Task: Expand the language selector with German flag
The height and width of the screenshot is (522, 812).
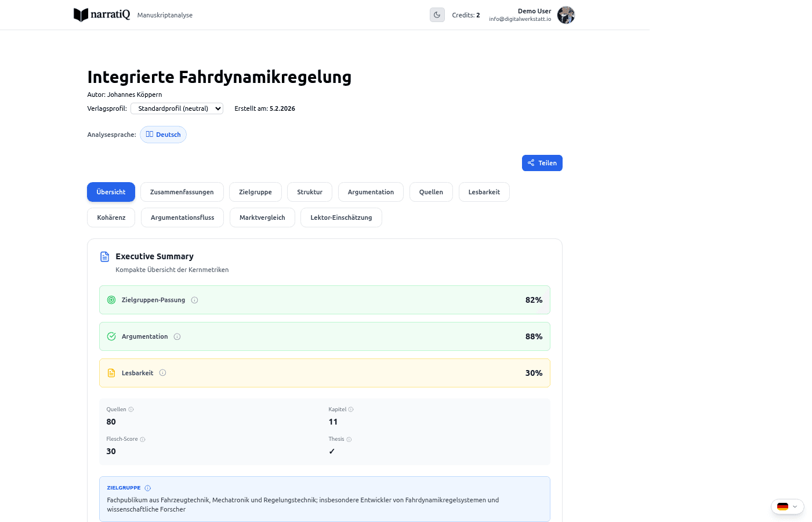Action: 787,506
